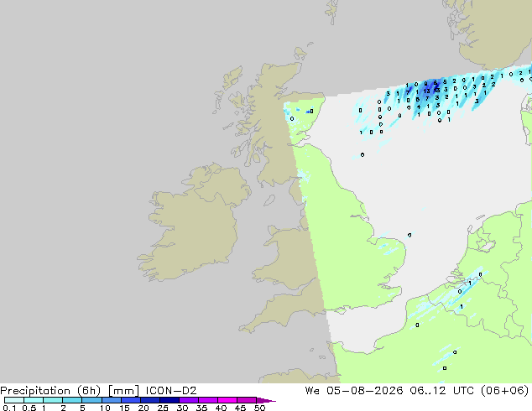
Task: Click the "Precipitation" title word
Action: tap(35, 391)
